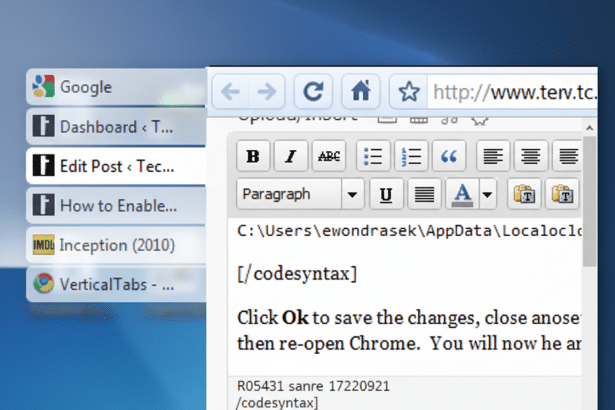Align text center
The image size is (615, 410).
click(531, 156)
